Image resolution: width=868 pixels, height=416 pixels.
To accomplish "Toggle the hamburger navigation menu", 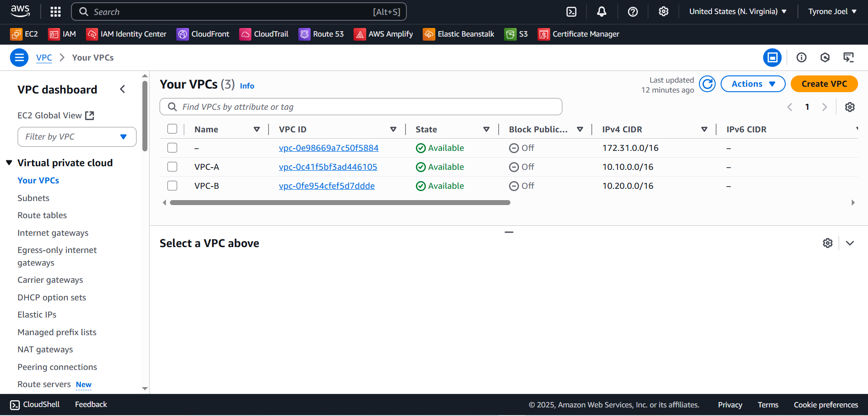I will (x=19, y=58).
